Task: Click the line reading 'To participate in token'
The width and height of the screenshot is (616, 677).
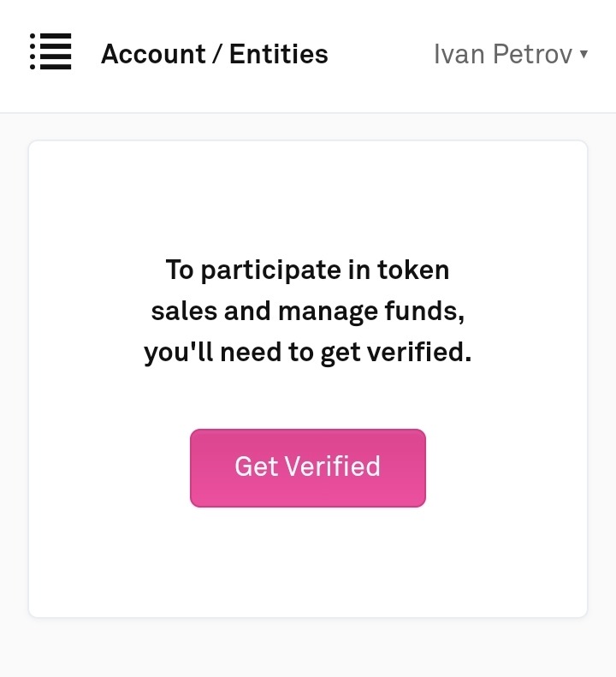Action: coord(307,270)
